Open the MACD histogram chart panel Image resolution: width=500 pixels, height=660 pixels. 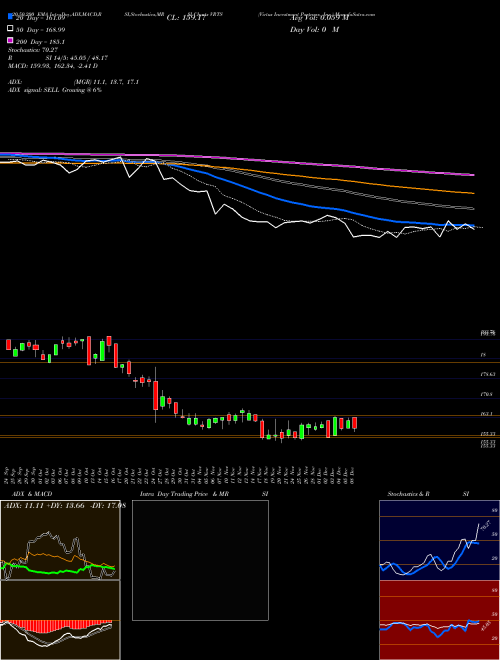[x=60, y=620]
